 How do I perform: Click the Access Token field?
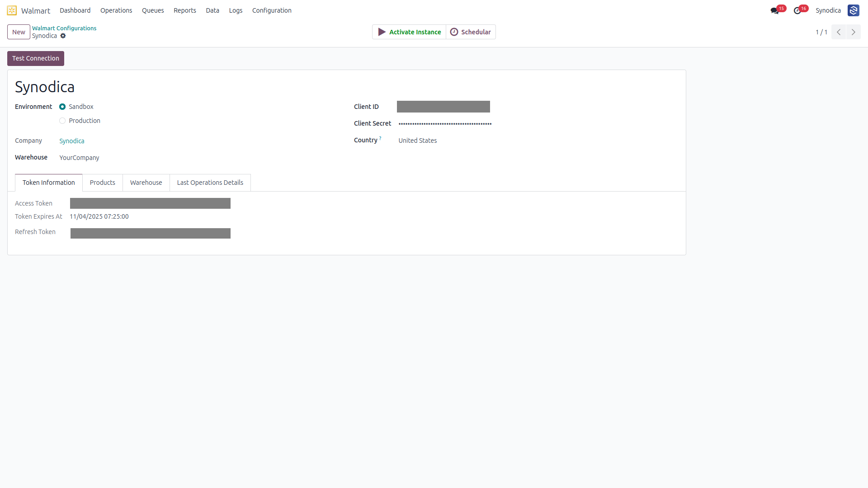pyautogui.click(x=150, y=203)
